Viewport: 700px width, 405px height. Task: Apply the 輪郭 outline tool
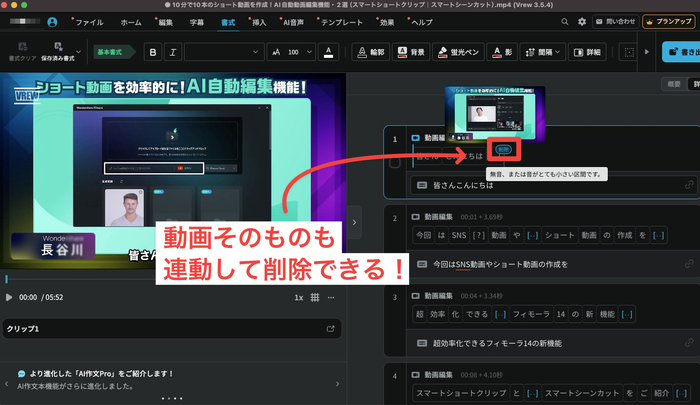371,52
